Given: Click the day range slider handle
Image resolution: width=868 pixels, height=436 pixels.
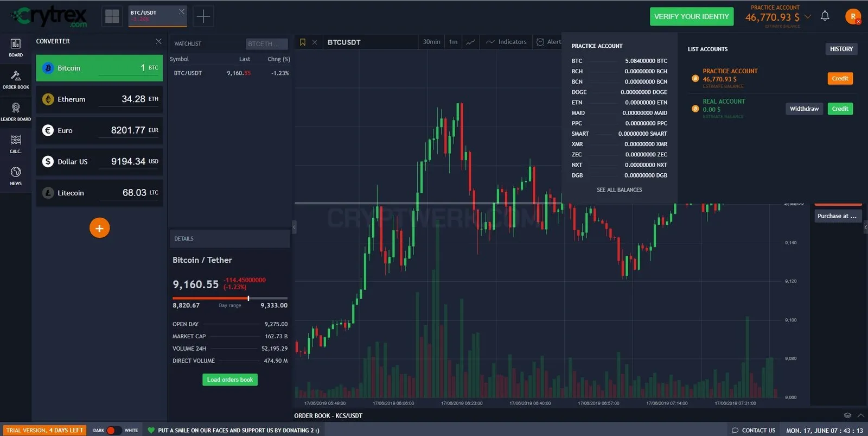Looking at the screenshot, I should click(x=248, y=298).
